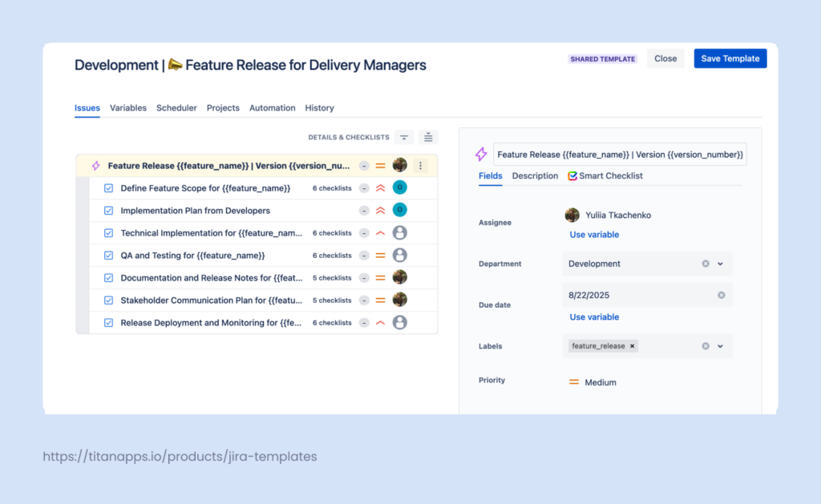
Task: Click medium priority icon on Feature Release epic row
Action: coord(381,166)
